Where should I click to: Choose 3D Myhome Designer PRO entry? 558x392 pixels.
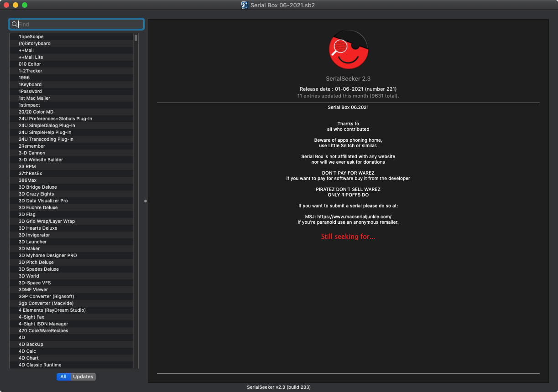click(48, 255)
